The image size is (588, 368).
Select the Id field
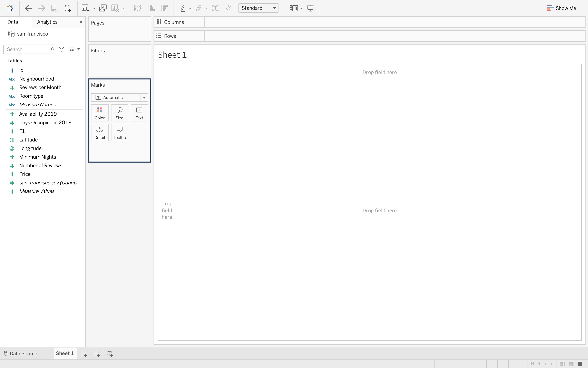pyautogui.click(x=21, y=70)
